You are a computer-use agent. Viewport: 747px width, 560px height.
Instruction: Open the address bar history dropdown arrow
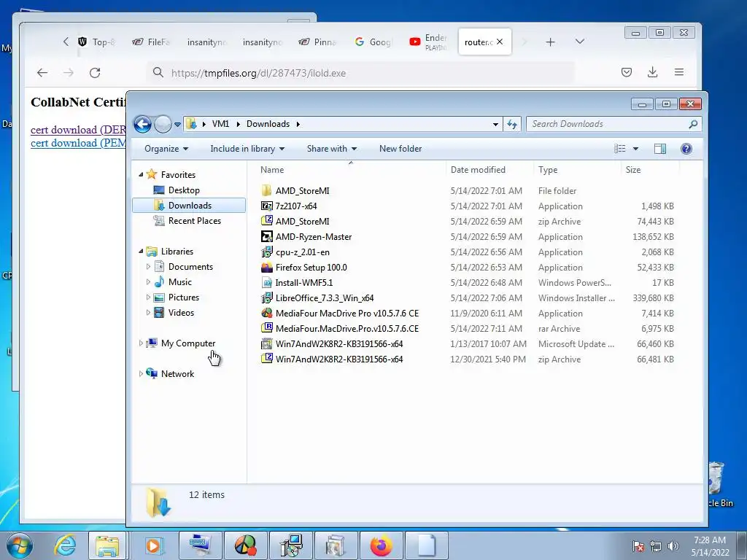(495, 124)
